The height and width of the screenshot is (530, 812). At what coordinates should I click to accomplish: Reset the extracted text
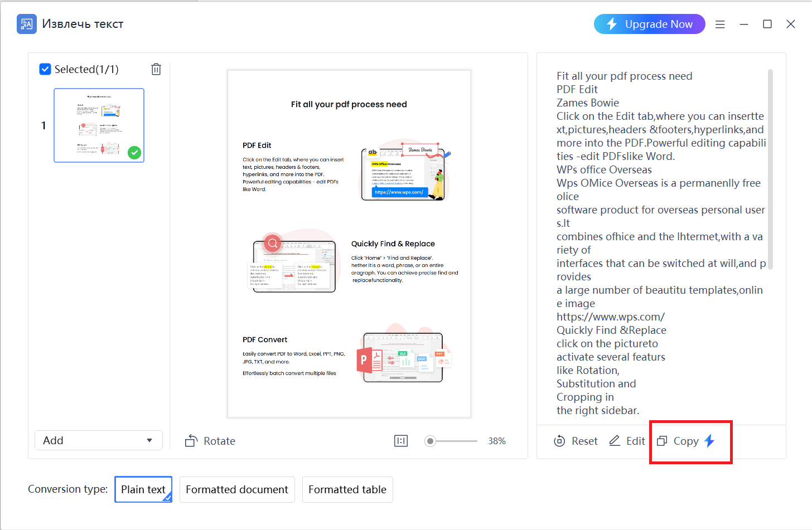point(576,440)
